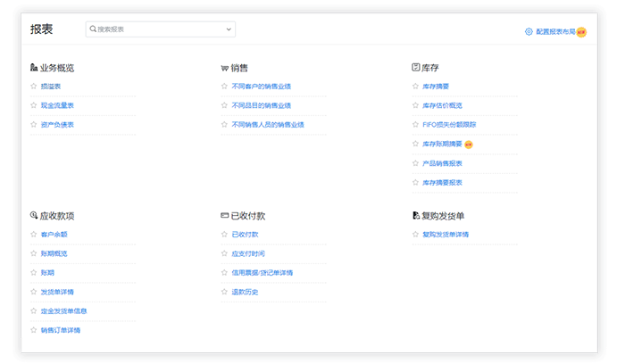Viewport: 617px width, 364px height.
Task: Toggle favorite star for 现金流量表
Action: tap(33, 105)
